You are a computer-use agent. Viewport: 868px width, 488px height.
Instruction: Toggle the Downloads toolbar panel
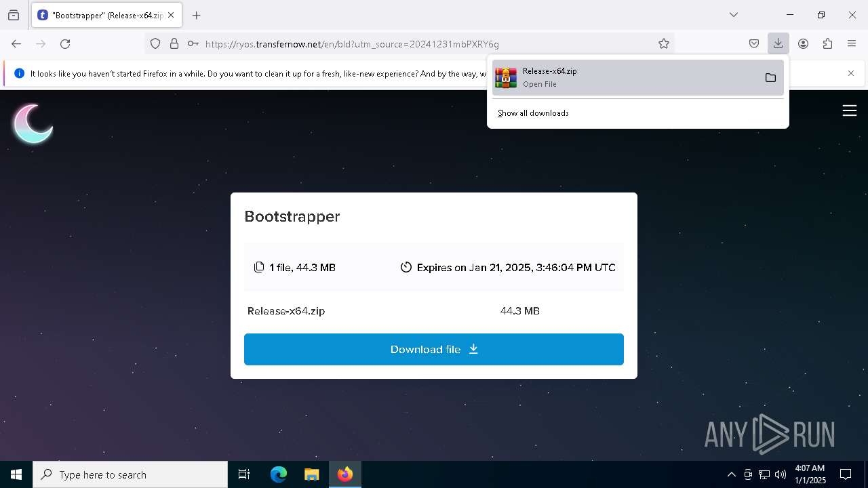pos(778,44)
